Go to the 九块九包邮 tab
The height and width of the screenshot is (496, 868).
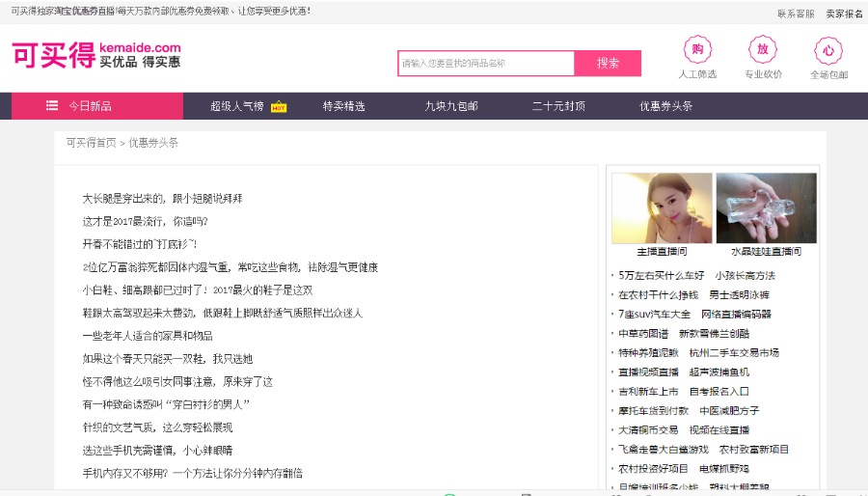click(x=451, y=106)
